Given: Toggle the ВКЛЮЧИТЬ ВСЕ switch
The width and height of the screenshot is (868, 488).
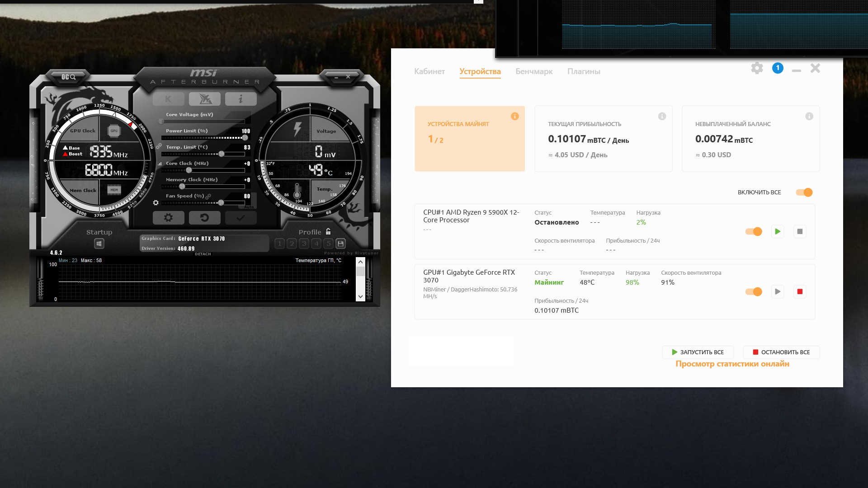Looking at the screenshot, I should (804, 192).
